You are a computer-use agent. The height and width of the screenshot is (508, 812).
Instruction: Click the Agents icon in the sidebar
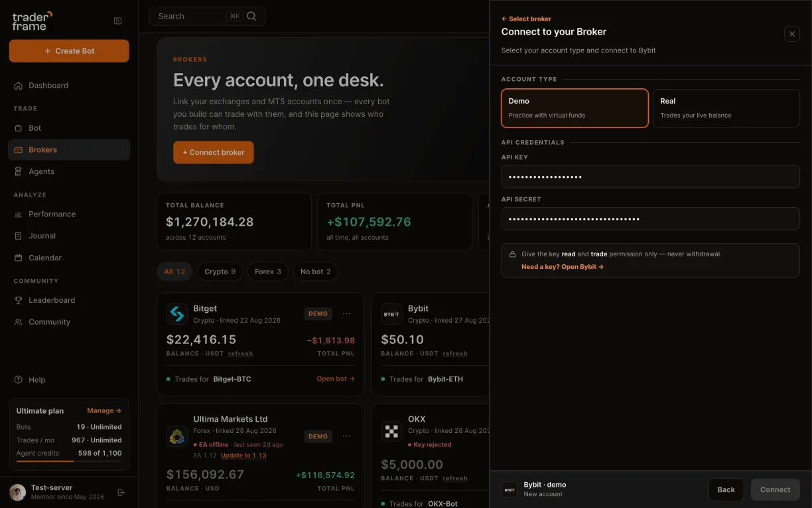click(x=19, y=171)
